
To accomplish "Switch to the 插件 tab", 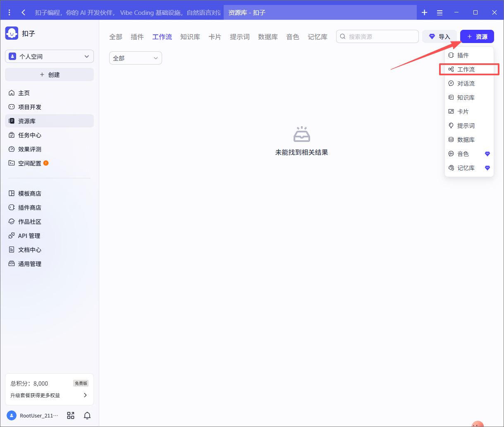I will pyautogui.click(x=137, y=37).
